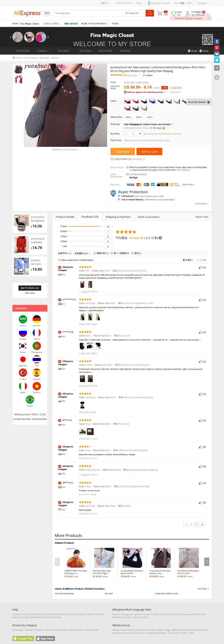The image size is (224, 644).
Task: Increase quantity with the plus stepper
Action: 140,134
